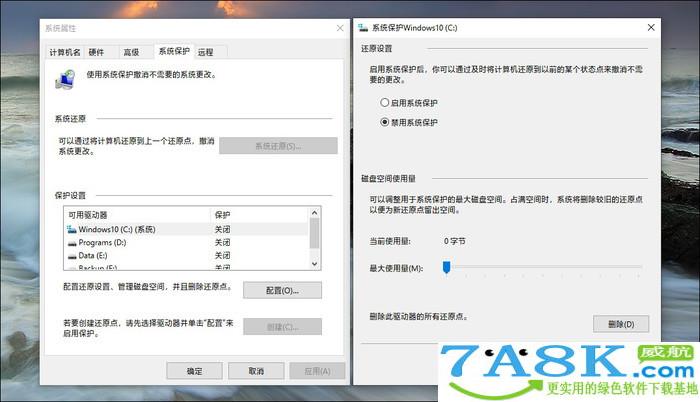Viewport: 700px width, 402px height.
Task: Open the 配置(O)... button
Action: pos(282,290)
